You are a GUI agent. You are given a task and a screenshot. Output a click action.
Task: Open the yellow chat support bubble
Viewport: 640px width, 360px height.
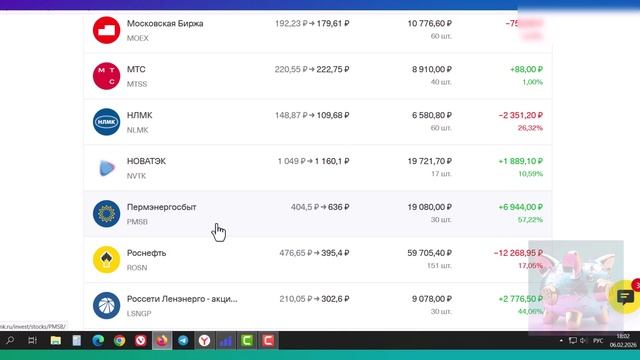[x=625, y=297]
